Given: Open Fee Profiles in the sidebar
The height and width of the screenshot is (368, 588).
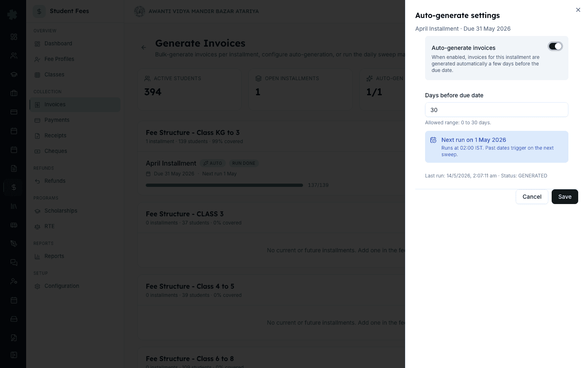Looking at the screenshot, I should pyautogui.click(x=75, y=59).
